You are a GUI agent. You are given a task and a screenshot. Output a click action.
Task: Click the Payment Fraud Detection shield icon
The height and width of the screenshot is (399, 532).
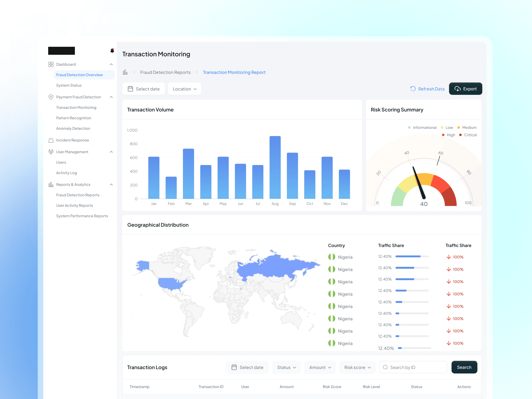pos(51,97)
